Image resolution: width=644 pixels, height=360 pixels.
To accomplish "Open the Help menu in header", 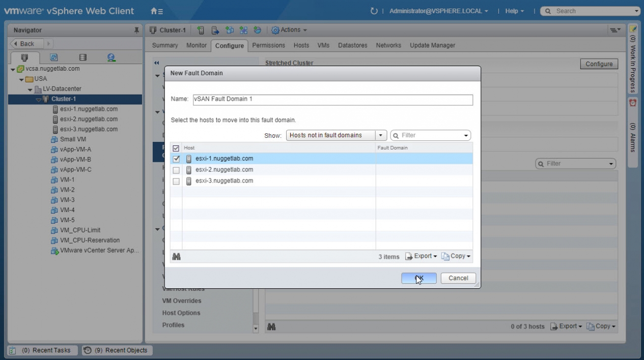I will tap(514, 11).
